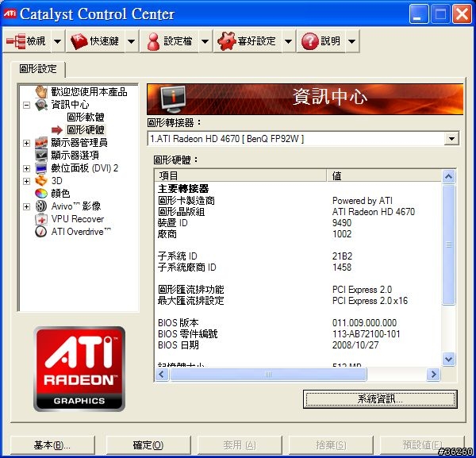Click the 基本(B)... button
Viewport: 476px width, 458px height.
pyautogui.click(x=52, y=445)
